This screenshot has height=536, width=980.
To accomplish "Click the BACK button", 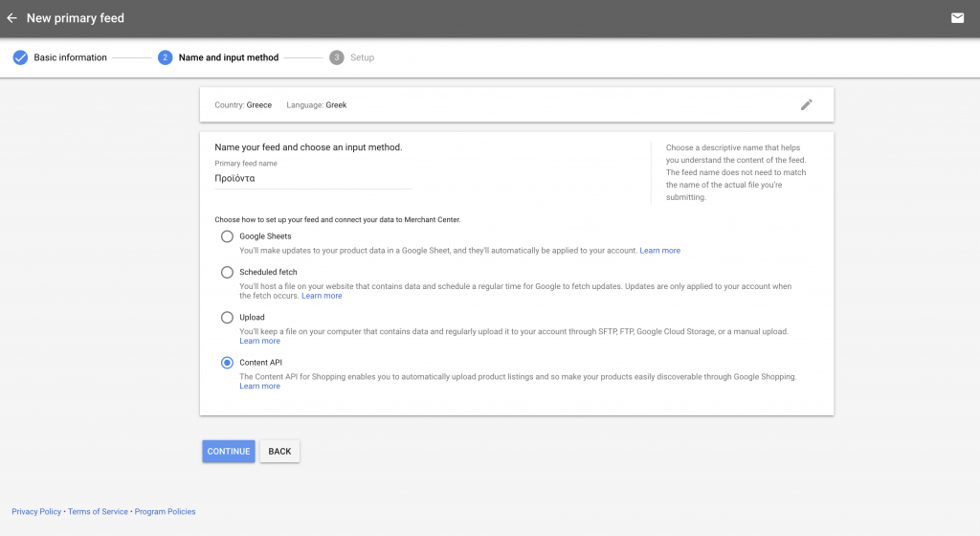I will click(x=279, y=451).
